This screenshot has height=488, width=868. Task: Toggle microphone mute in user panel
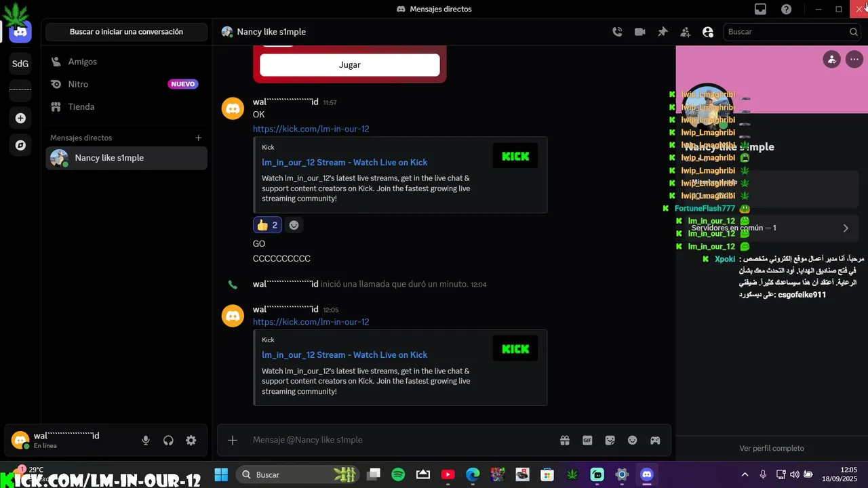tap(146, 440)
